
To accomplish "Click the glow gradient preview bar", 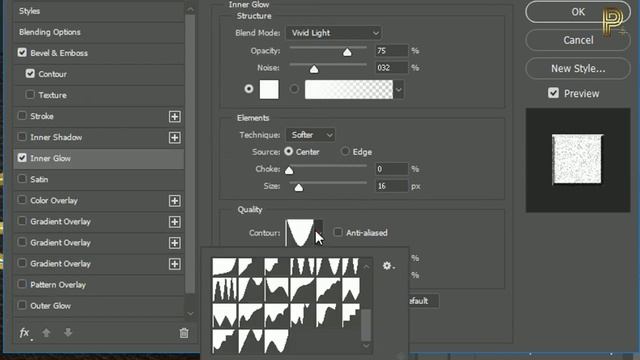I will tap(349, 89).
